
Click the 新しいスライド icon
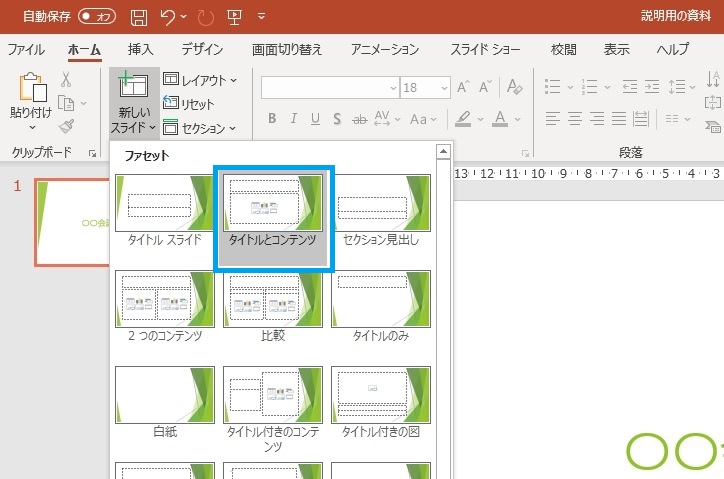(x=133, y=85)
